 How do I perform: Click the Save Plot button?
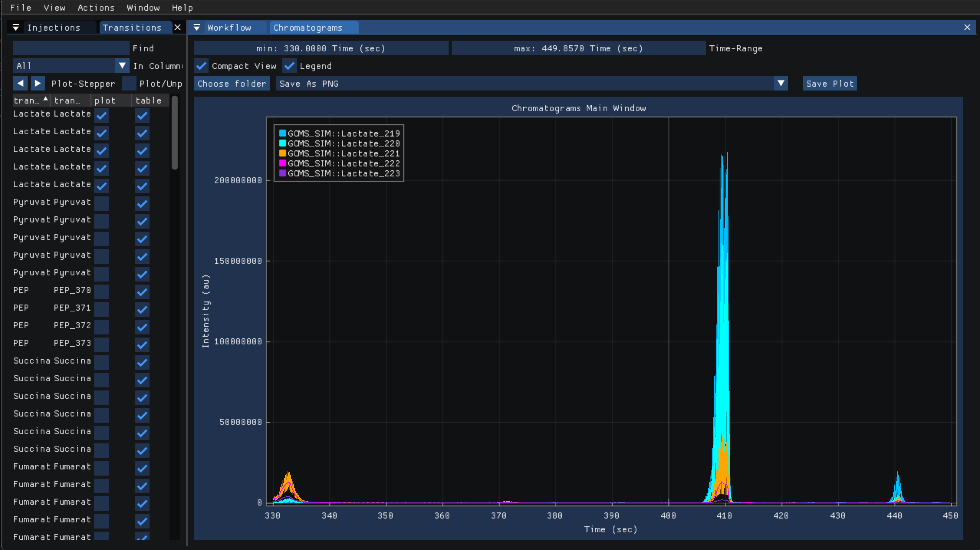coord(830,84)
